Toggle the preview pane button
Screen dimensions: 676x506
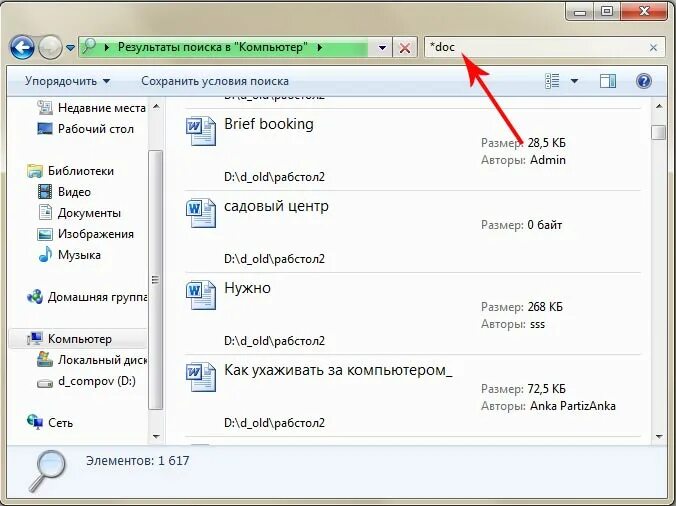coord(608,81)
